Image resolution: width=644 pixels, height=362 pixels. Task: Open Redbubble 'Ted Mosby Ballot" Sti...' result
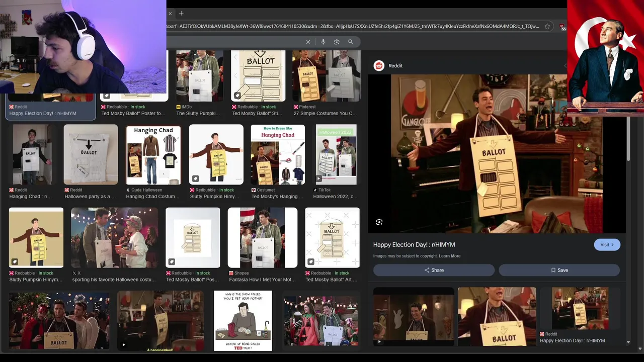click(258, 76)
